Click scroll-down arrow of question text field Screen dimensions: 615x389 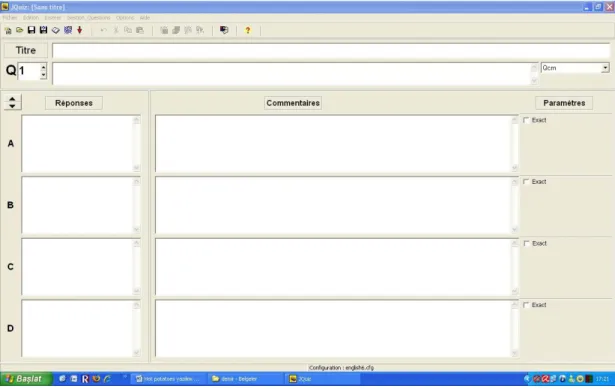pyautogui.click(x=534, y=80)
